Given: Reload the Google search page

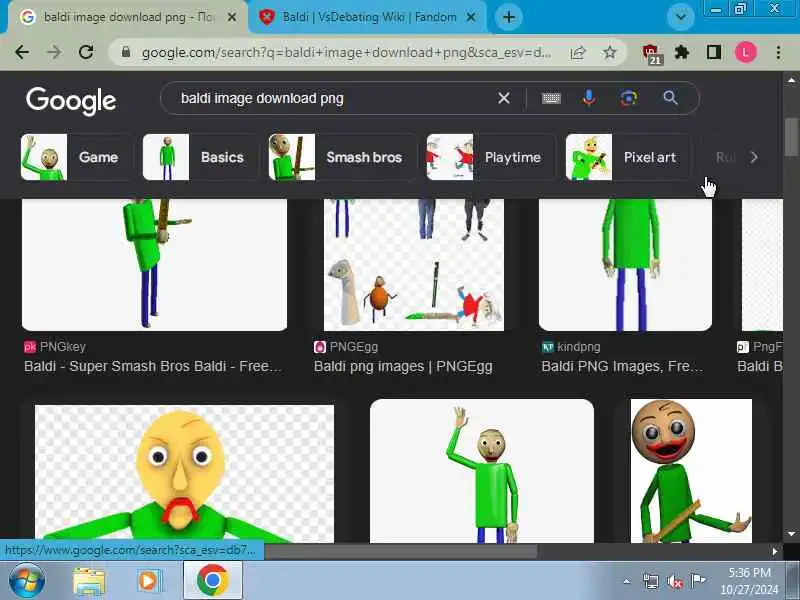Looking at the screenshot, I should pos(86,52).
